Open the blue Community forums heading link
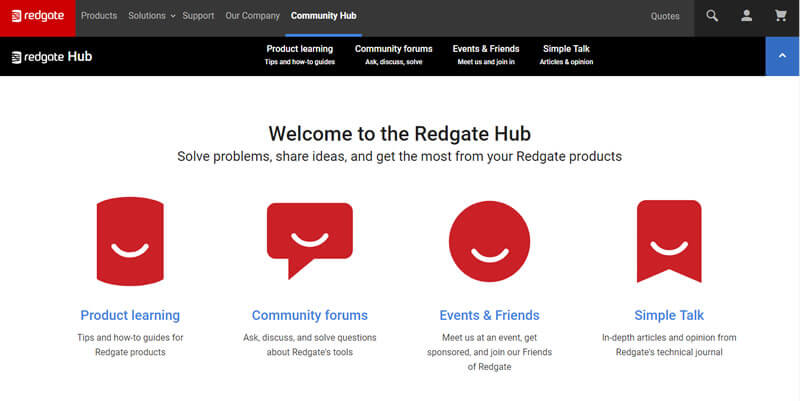Screen dimensions: 800x401 pyautogui.click(x=310, y=315)
